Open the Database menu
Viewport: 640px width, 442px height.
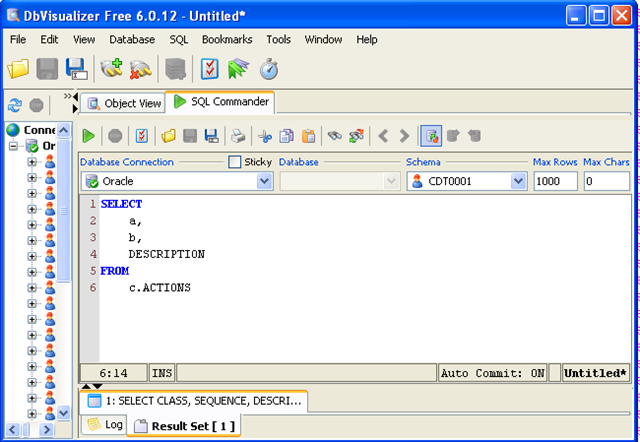[132, 40]
